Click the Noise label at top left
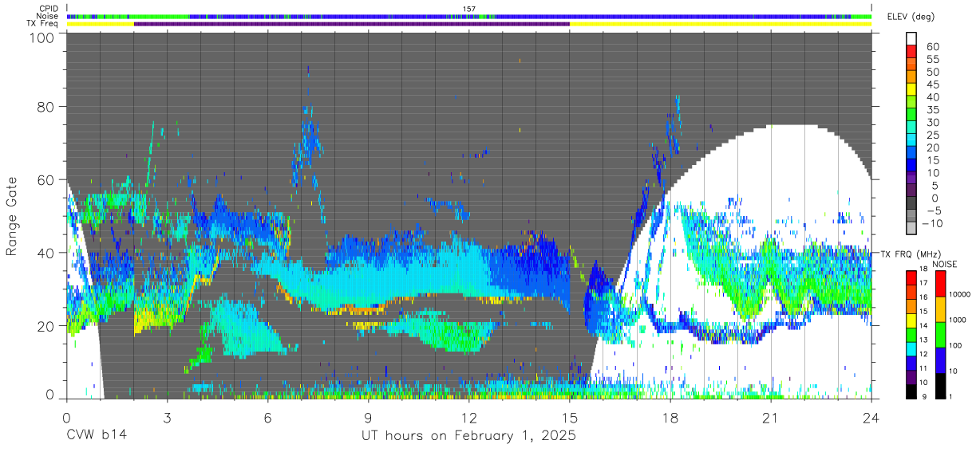 coord(46,16)
